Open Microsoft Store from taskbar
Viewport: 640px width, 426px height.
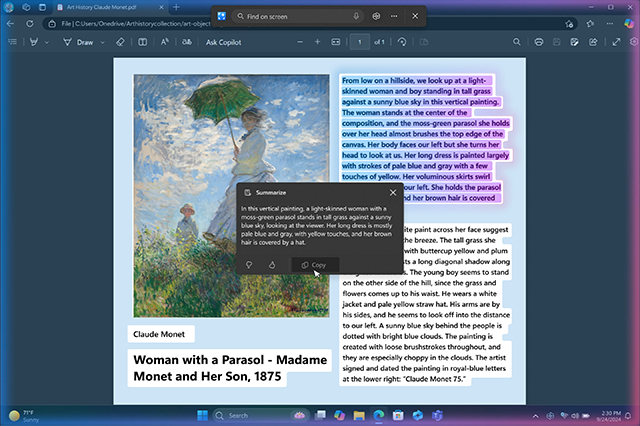click(398, 415)
